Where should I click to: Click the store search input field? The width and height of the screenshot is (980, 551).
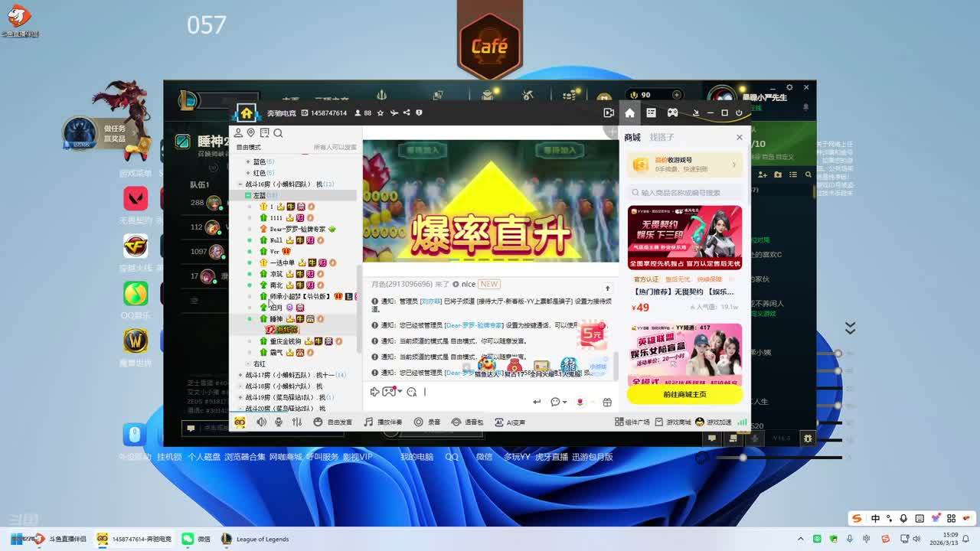[x=684, y=193]
